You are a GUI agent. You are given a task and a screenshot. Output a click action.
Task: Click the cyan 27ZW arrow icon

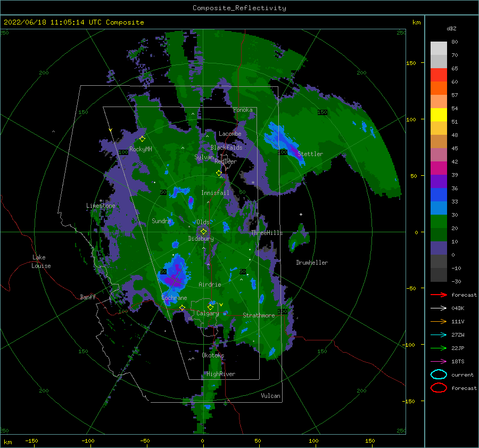(439, 335)
